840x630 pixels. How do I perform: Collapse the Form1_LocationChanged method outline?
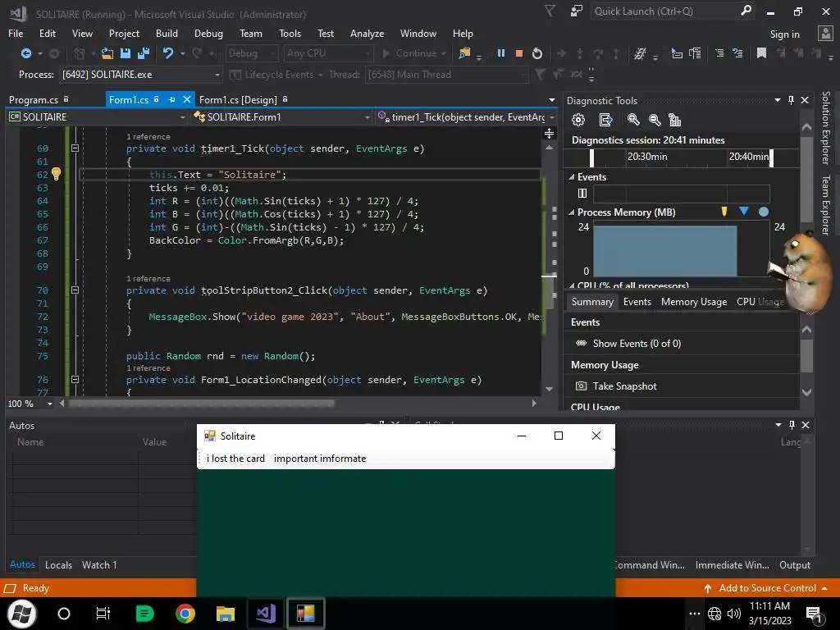[x=75, y=380]
